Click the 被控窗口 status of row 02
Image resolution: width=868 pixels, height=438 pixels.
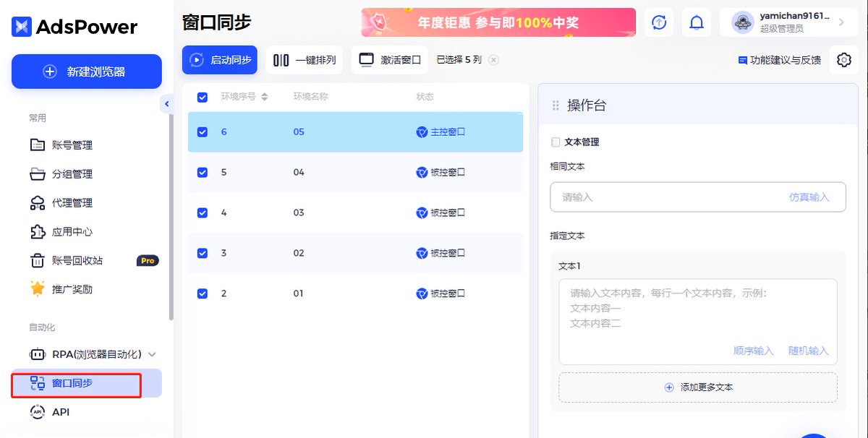click(x=441, y=254)
